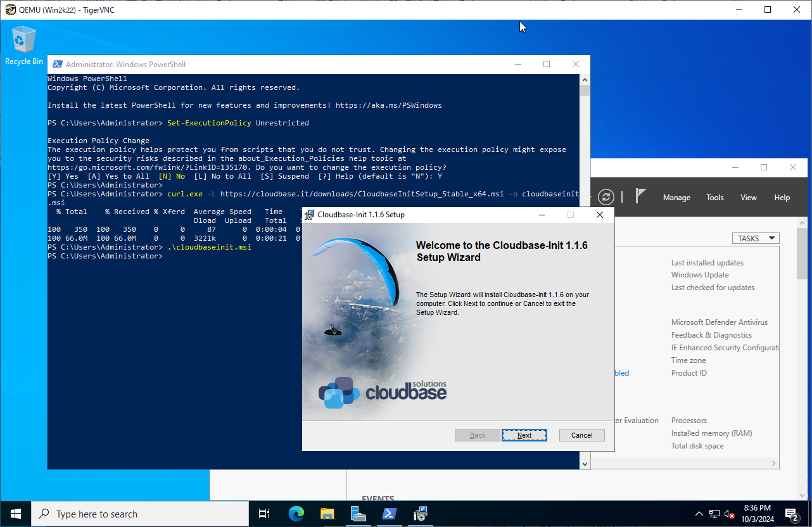Click Total disk space label
812x527 pixels.
[x=697, y=446]
